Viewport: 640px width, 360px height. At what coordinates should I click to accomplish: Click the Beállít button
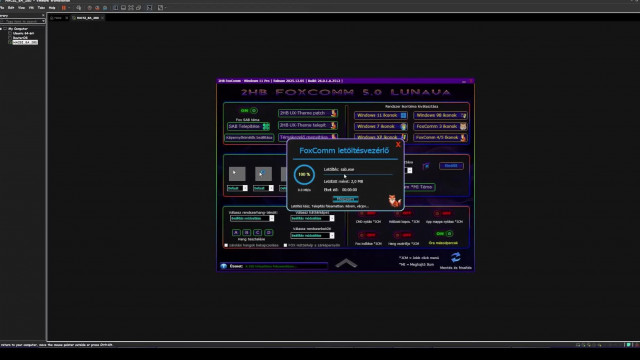point(451,166)
